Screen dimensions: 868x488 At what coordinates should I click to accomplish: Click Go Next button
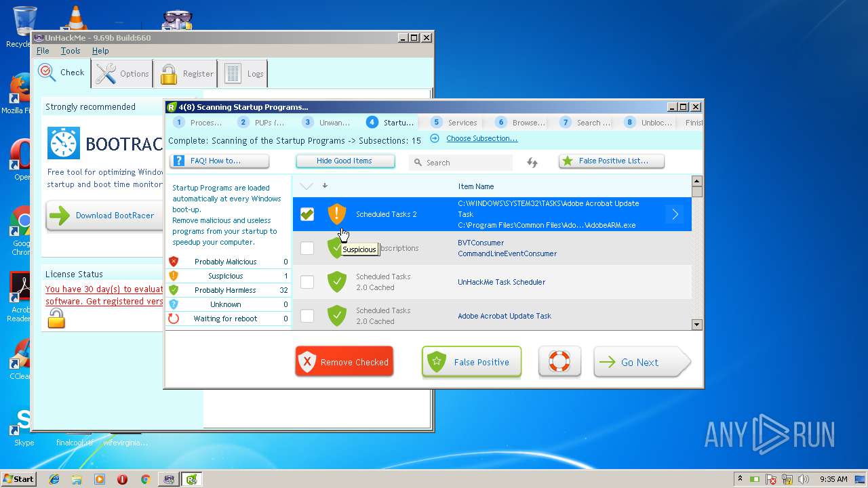pos(642,362)
